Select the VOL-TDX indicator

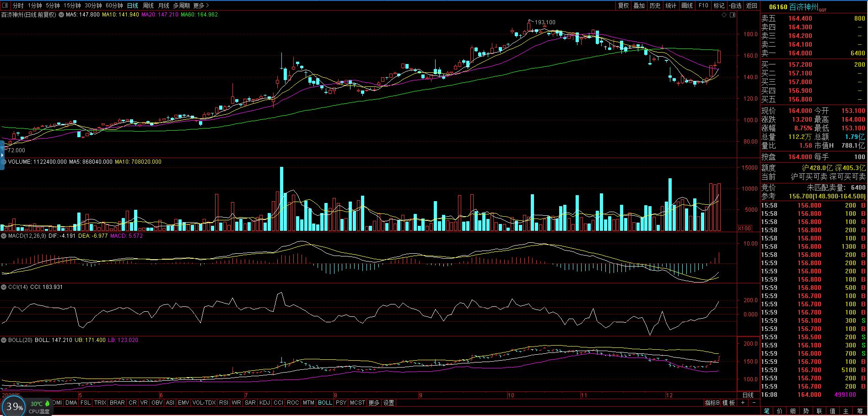204,403
